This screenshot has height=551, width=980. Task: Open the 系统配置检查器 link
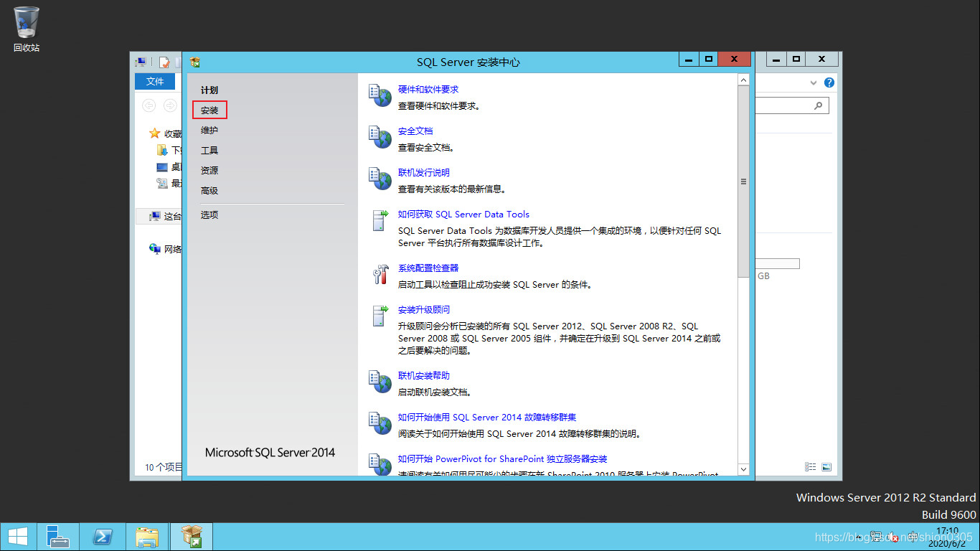pyautogui.click(x=428, y=268)
